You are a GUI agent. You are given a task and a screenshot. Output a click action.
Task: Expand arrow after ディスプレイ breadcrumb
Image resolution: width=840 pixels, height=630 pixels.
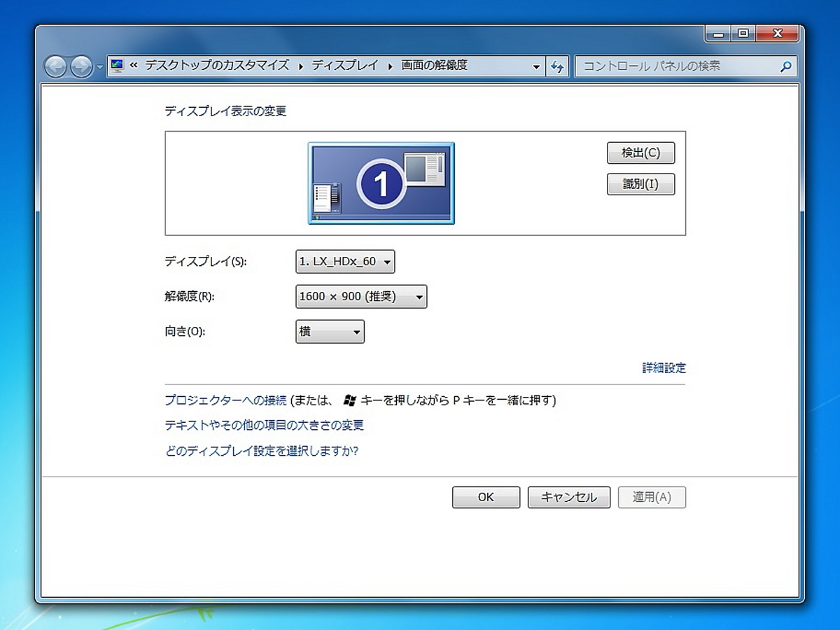coord(390,66)
